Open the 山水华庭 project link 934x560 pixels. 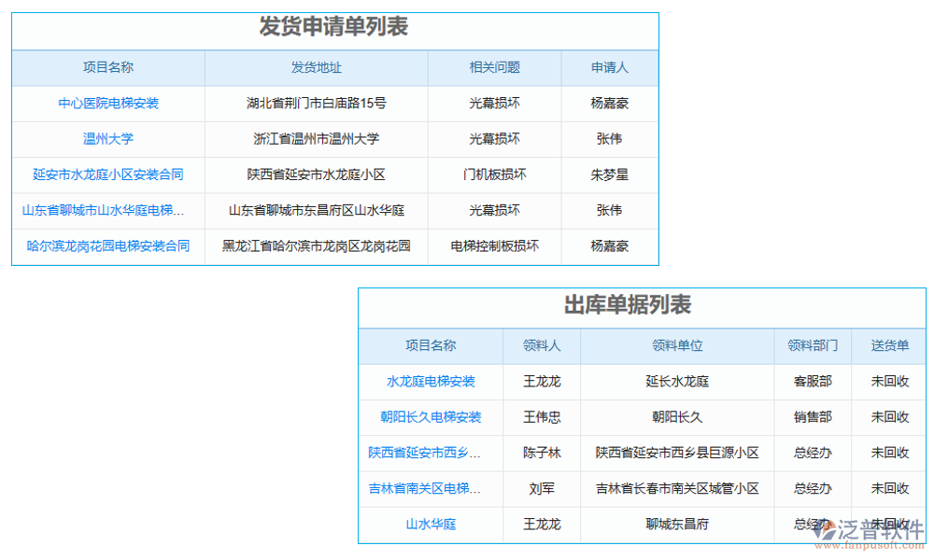(431, 525)
